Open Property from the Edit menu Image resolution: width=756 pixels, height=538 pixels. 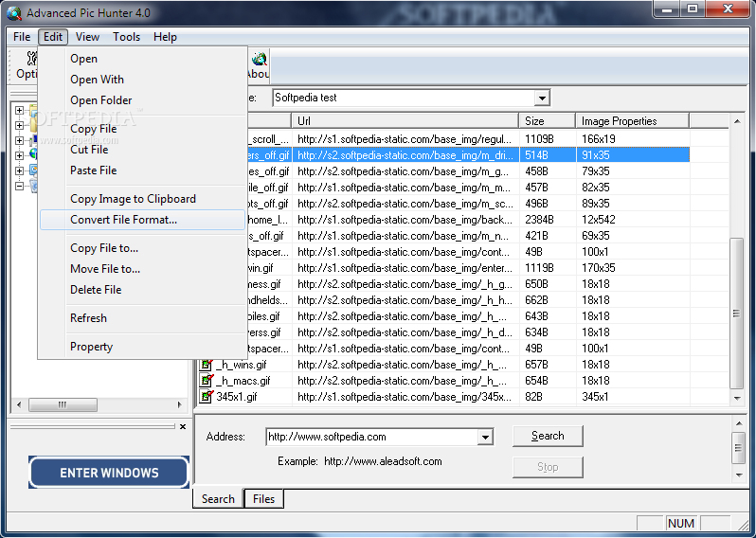pyautogui.click(x=143, y=346)
